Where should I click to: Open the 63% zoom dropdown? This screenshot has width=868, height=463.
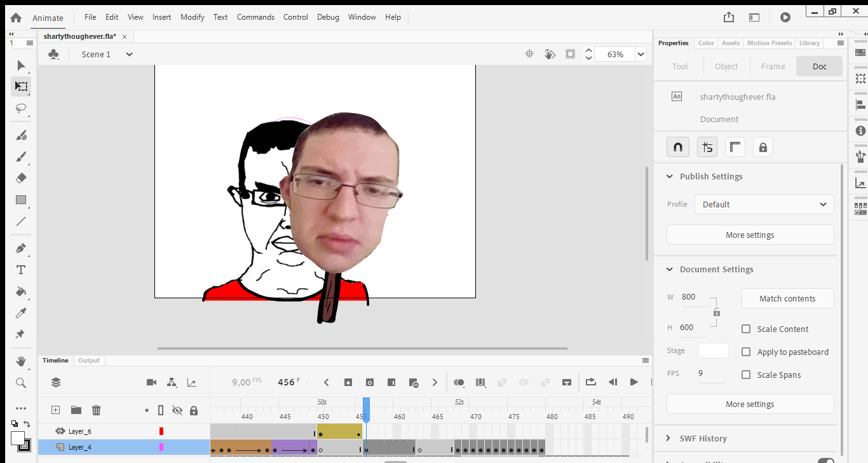point(641,54)
